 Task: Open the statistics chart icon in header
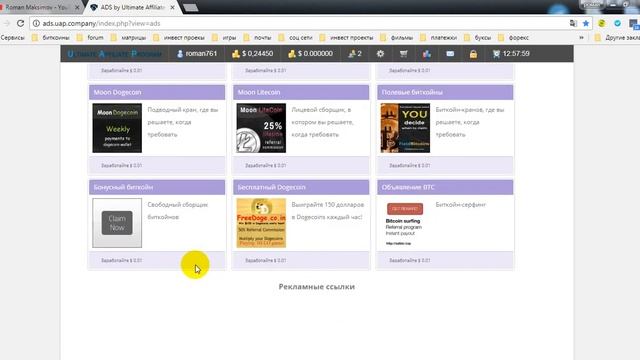click(x=427, y=53)
